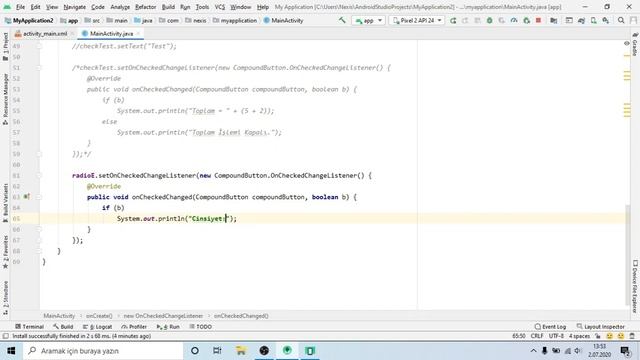Click the Profile app gauge icon
This screenshot has width=640, height=360.
tap(514, 20)
